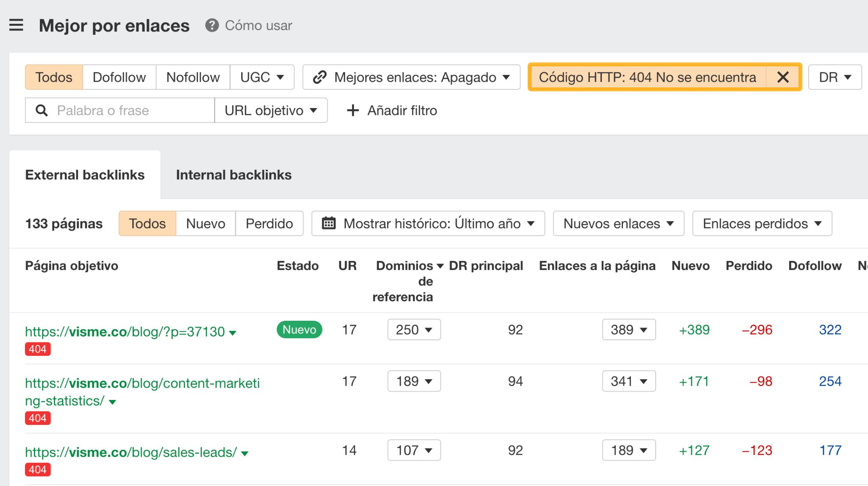Switch to the Internal backlinks tab
This screenshot has width=868, height=486.
tap(234, 175)
